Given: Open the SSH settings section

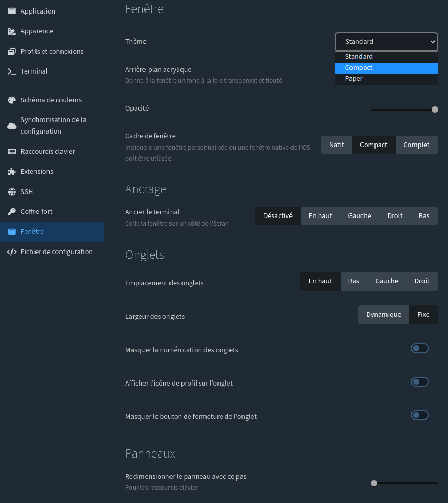Looking at the screenshot, I should tap(27, 192).
